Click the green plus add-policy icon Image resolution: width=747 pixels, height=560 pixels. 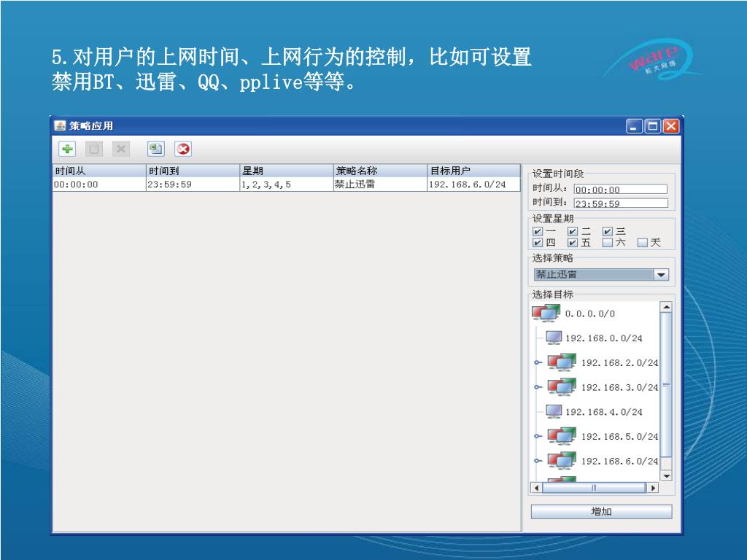[x=67, y=149]
